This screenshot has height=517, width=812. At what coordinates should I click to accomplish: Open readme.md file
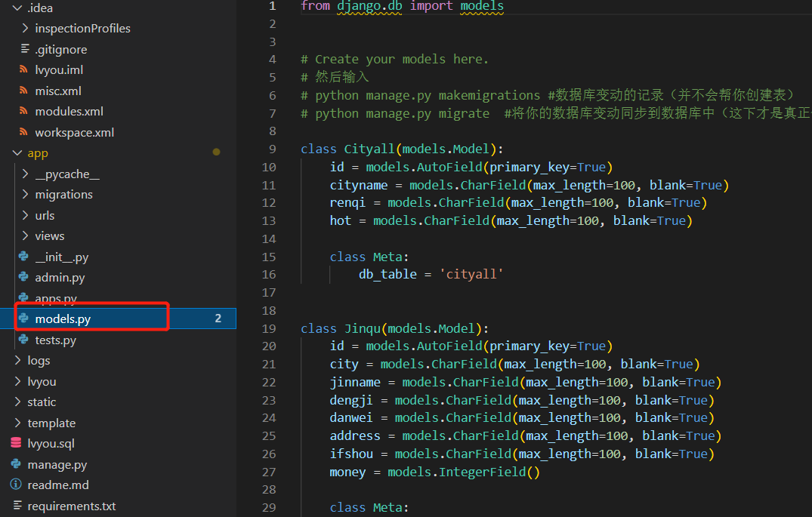pyautogui.click(x=58, y=485)
